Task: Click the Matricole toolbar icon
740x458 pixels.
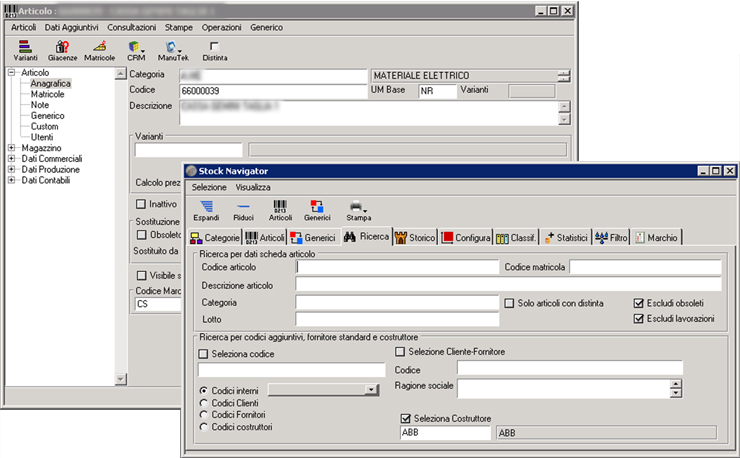Action: click(100, 51)
